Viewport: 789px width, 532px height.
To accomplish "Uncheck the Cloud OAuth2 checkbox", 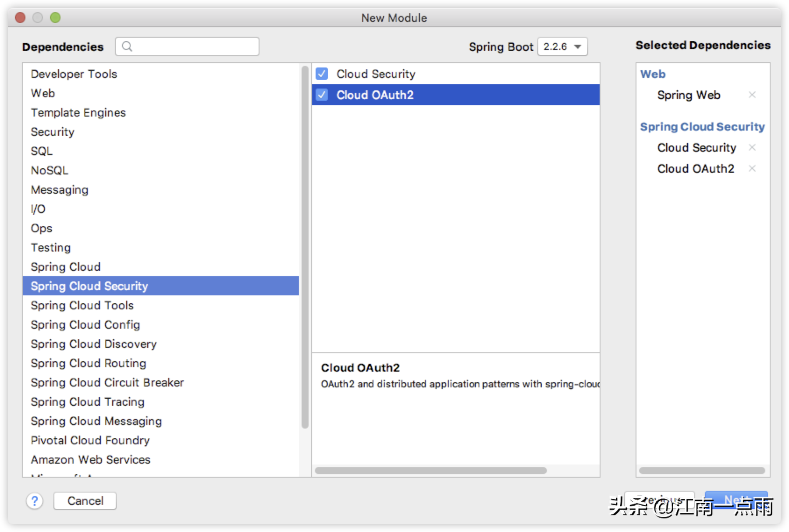I will click(x=322, y=95).
